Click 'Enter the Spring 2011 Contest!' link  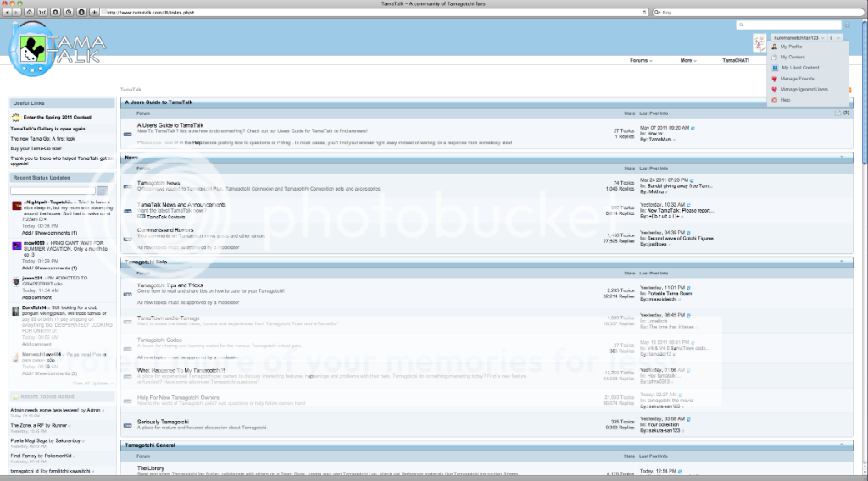[x=58, y=117]
